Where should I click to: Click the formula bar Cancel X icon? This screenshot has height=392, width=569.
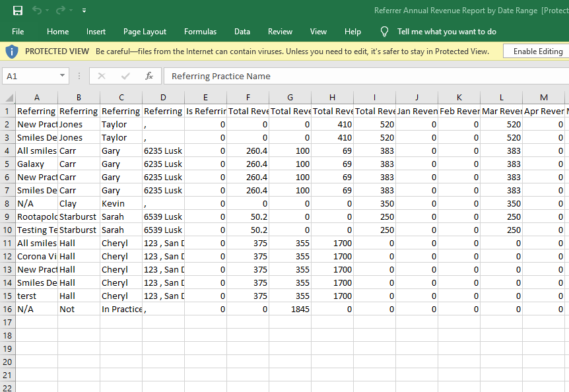102,76
